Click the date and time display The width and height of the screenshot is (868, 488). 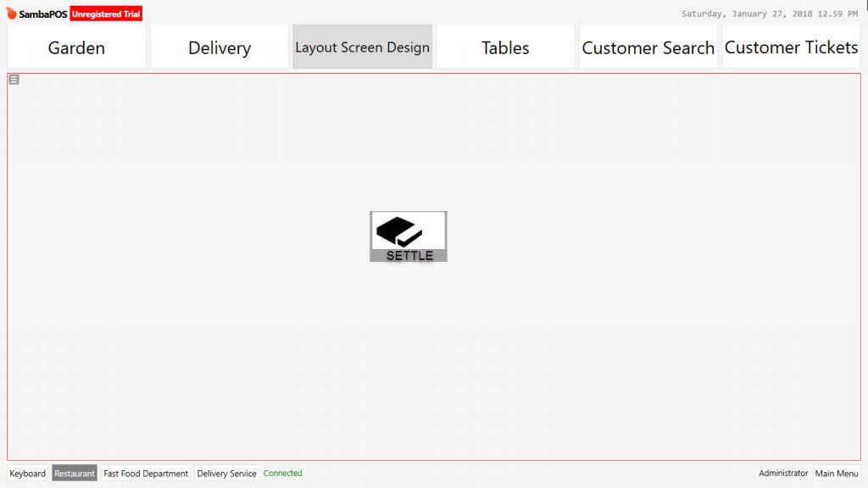tap(770, 14)
